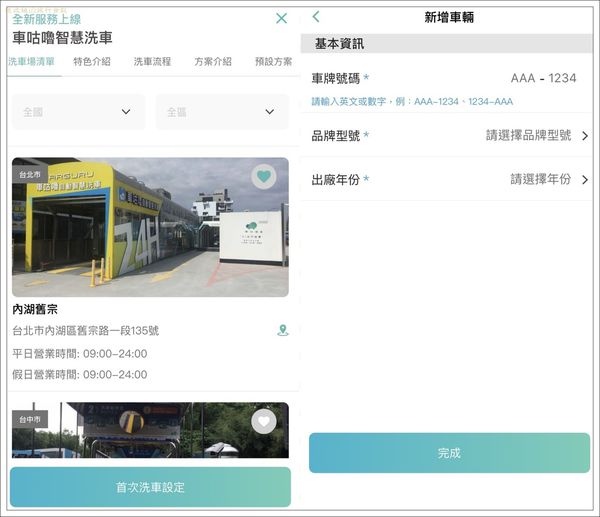Close the 車咕嚕智慧洗車 service panel with X
600x517 pixels.
[282, 18]
